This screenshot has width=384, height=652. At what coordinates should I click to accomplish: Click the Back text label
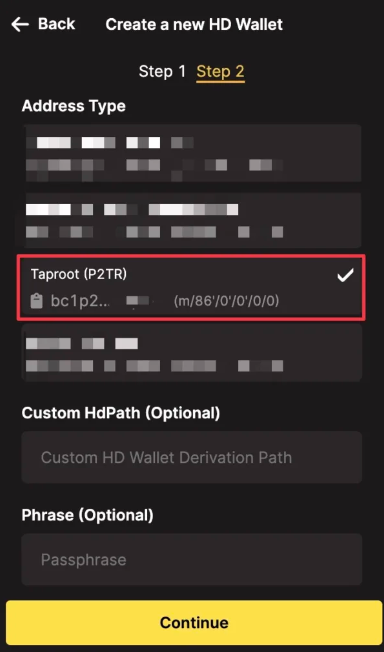pyautogui.click(x=57, y=24)
